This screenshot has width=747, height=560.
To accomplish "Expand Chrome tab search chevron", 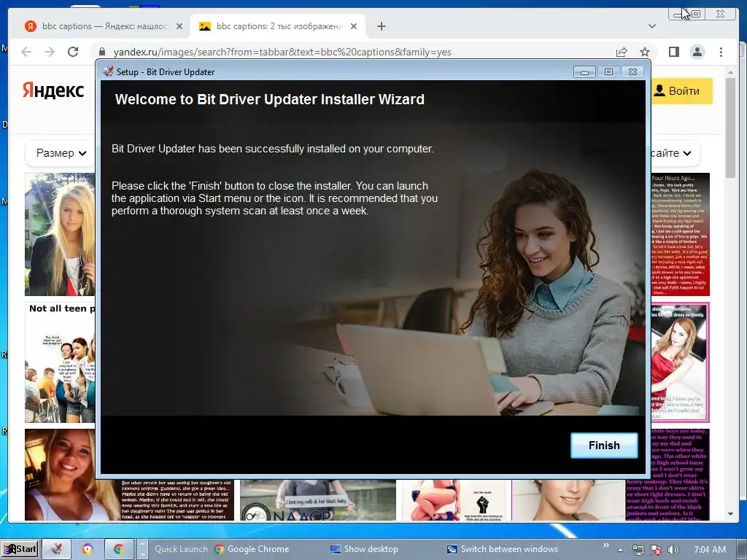I will click(651, 26).
